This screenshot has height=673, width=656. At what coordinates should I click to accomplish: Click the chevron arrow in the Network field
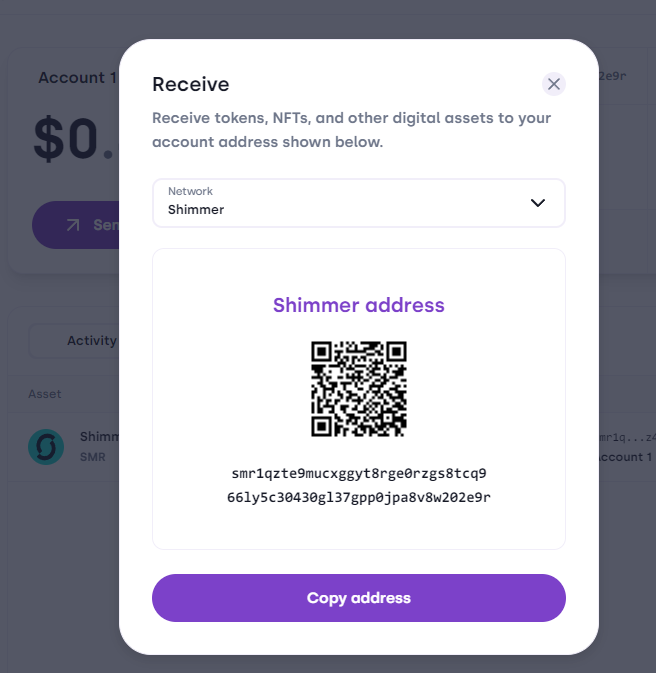(x=538, y=203)
